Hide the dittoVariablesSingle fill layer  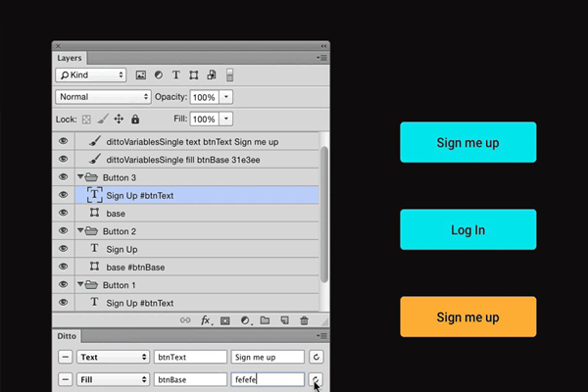(63, 159)
